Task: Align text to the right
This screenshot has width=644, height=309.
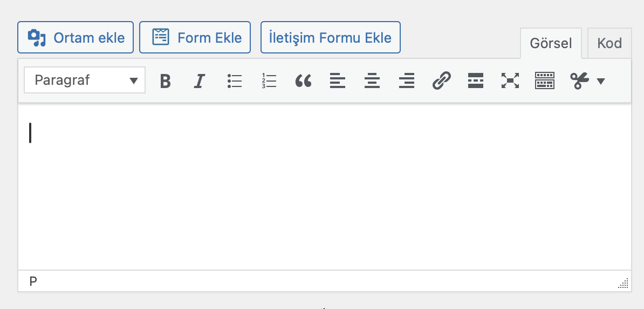Action: click(407, 80)
